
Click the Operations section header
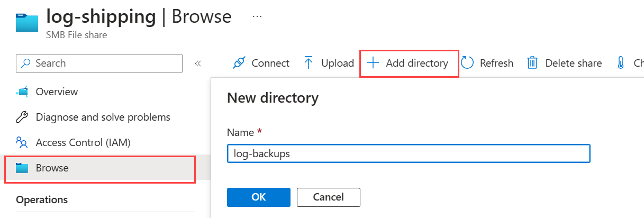[x=42, y=199]
